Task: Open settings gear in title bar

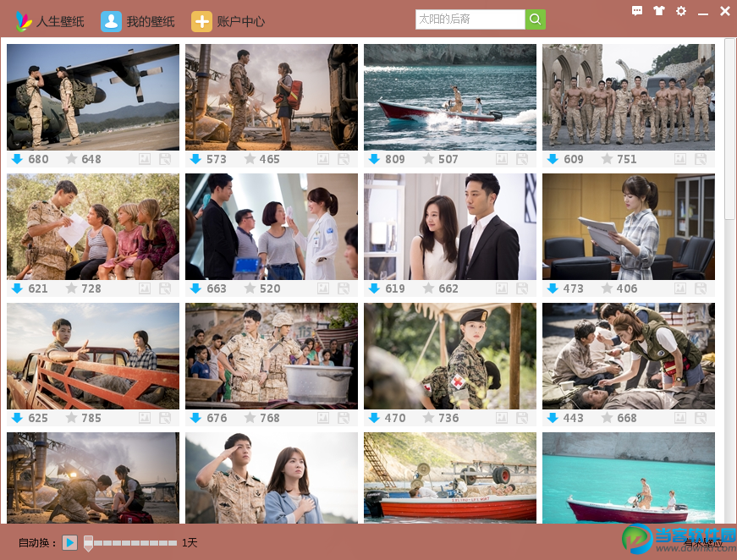Action: [680, 11]
